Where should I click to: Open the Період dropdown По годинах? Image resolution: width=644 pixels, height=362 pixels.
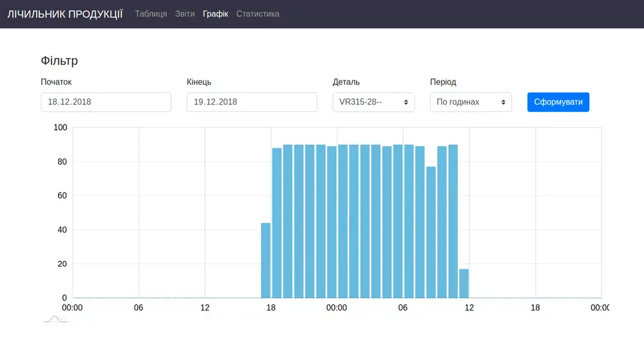click(471, 102)
